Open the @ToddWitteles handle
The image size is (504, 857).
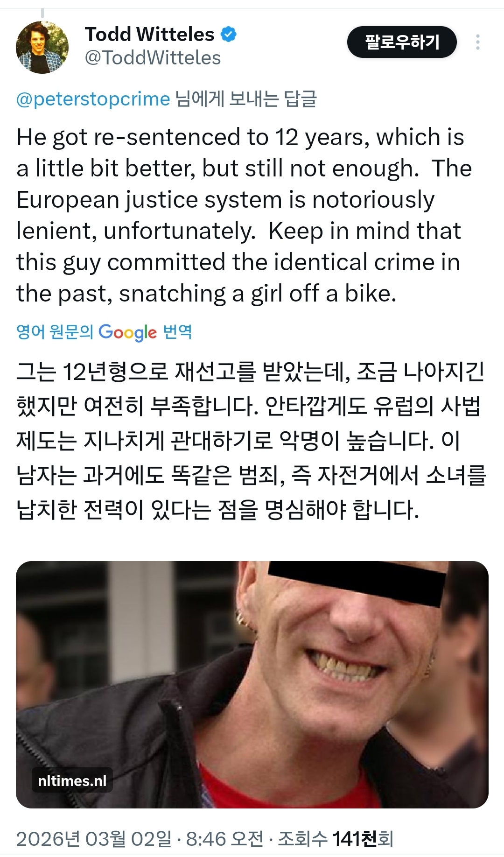153,58
